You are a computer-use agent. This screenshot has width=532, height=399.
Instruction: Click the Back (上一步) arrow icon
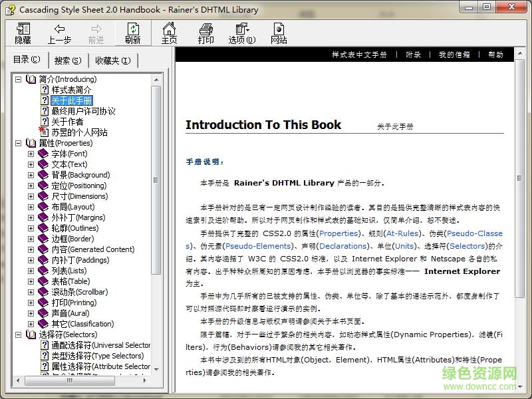59,29
